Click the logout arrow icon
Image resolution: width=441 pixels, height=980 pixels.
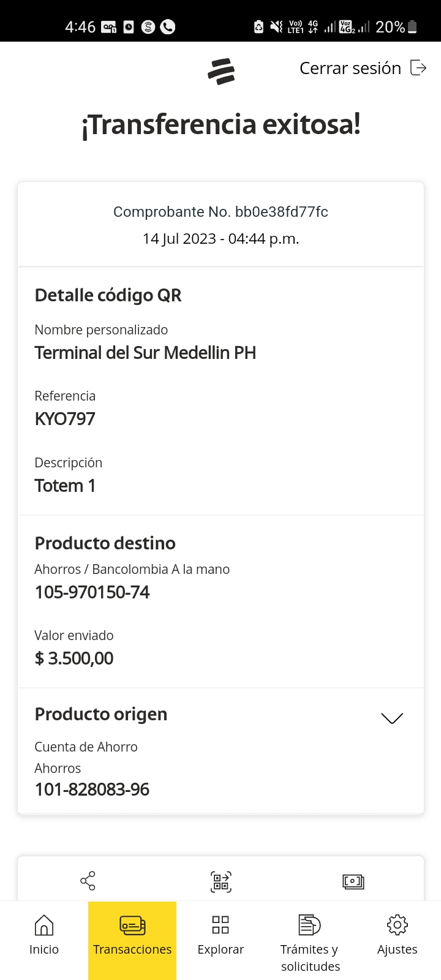[x=418, y=67]
